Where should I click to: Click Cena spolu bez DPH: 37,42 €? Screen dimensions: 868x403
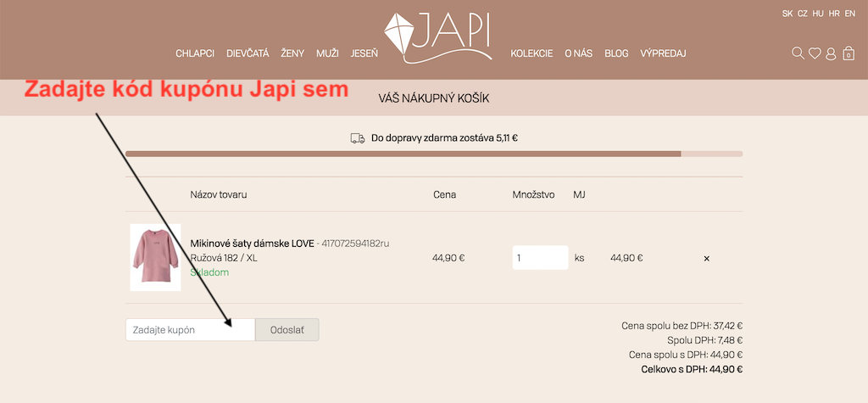(682, 326)
